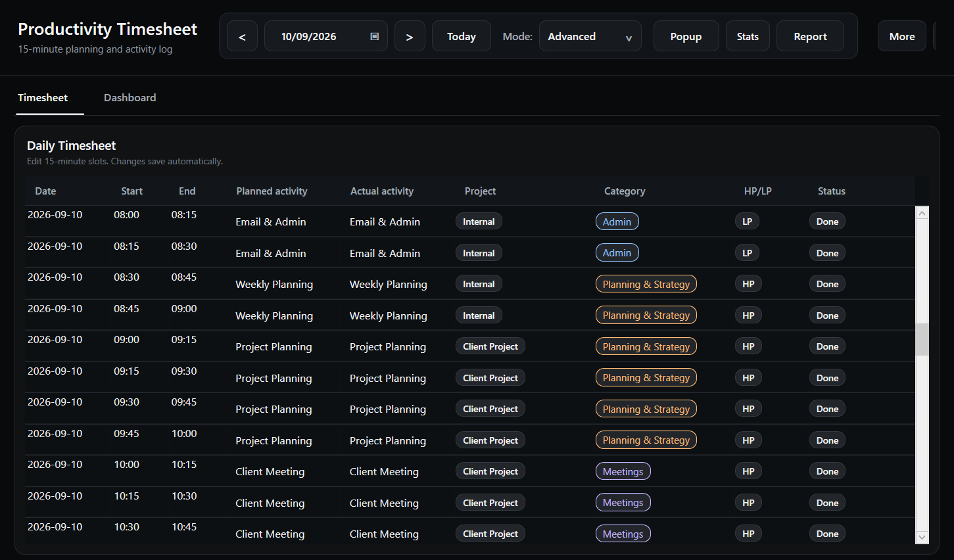
Task: Click the LP priority badge in 08:00 row
Action: (x=747, y=222)
